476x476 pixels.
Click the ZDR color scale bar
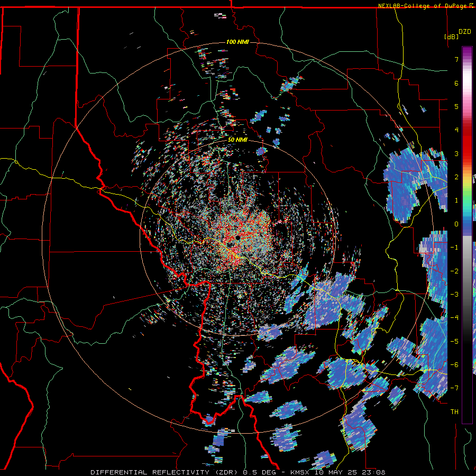[467, 235]
